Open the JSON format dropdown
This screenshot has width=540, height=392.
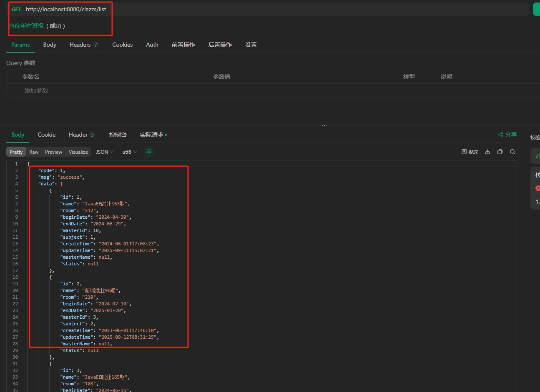pyautogui.click(x=105, y=152)
